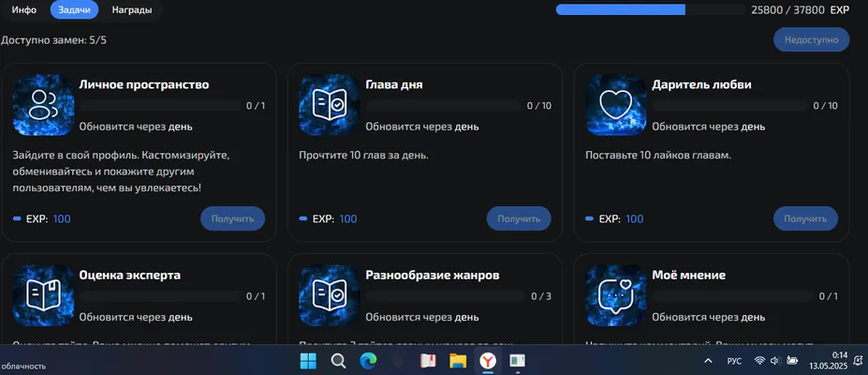Launch Windows taskbar search

pyautogui.click(x=338, y=361)
